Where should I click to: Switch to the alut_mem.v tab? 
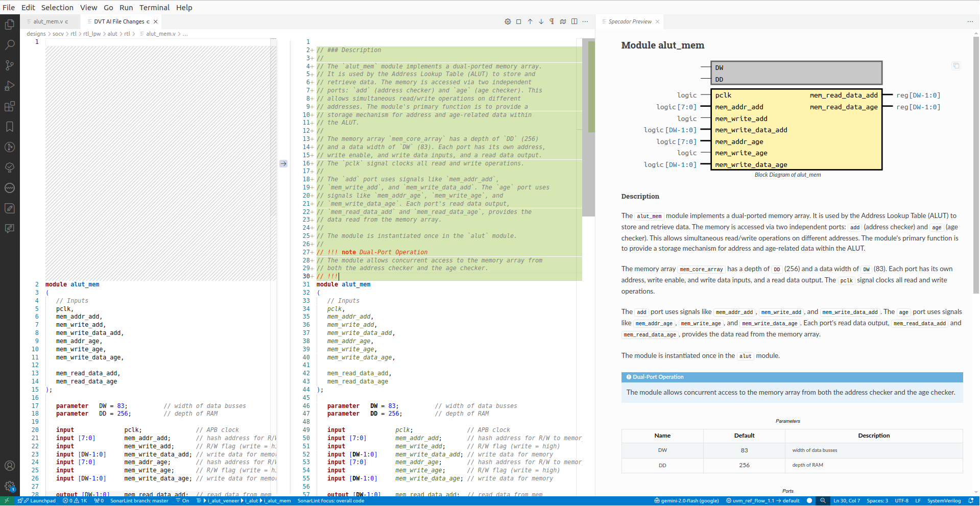tap(47, 21)
